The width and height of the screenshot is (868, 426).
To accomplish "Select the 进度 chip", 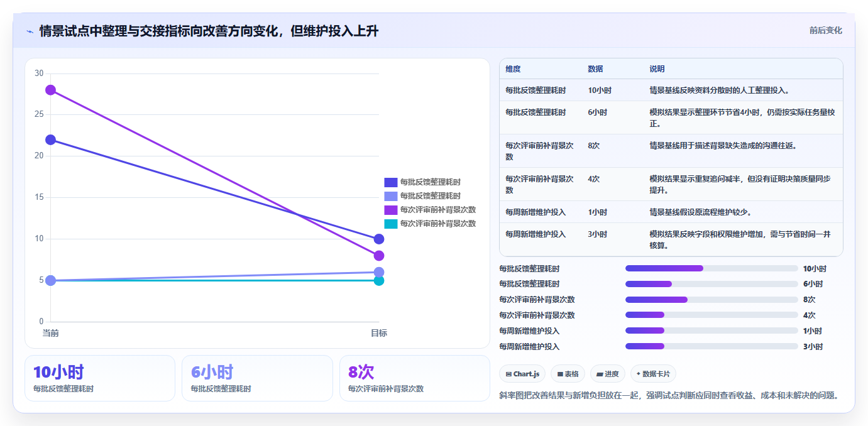I will click(x=608, y=374).
